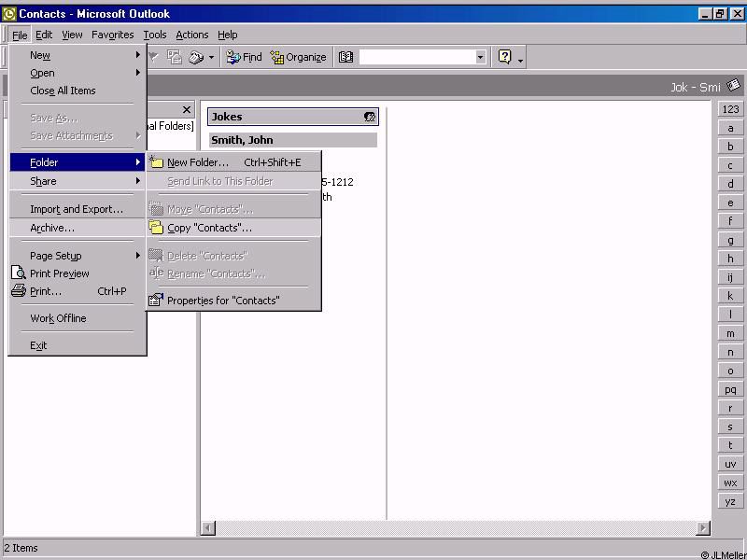Open the Favorites menu
Image resolution: width=747 pixels, height=560 pixels.
[x=112, y=35]
